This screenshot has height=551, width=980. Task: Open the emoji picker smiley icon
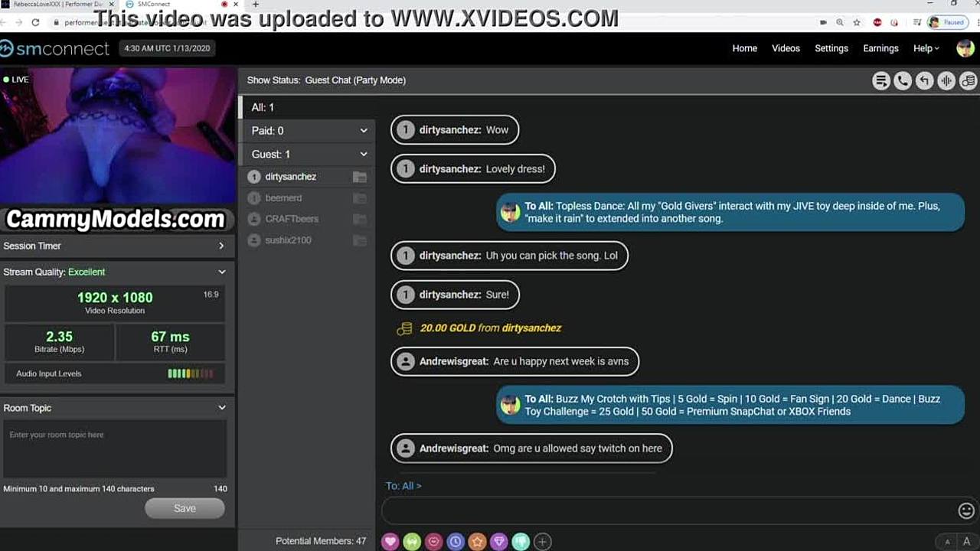point(966,510)
